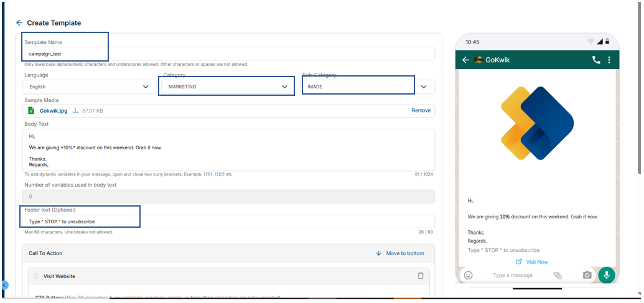Tap the camera icon in preview message bar
The width and height of the screenshot is (644, 303).
[587, 275]
